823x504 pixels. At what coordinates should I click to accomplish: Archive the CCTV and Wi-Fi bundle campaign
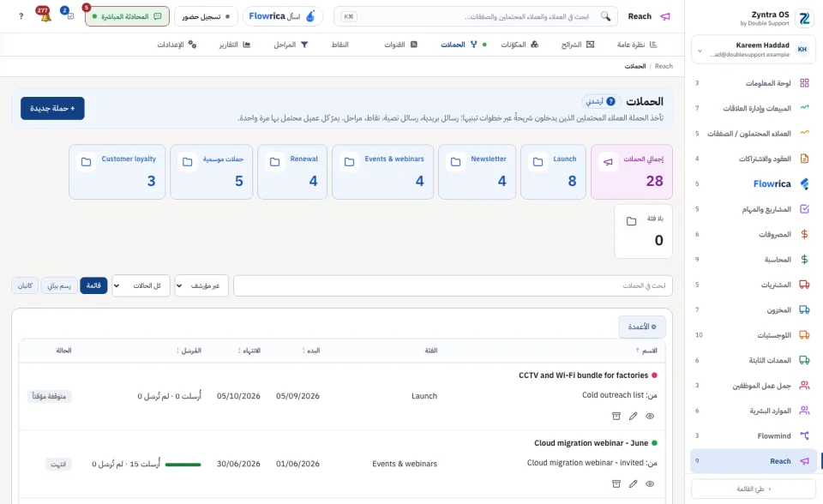(x=616, y=417)
